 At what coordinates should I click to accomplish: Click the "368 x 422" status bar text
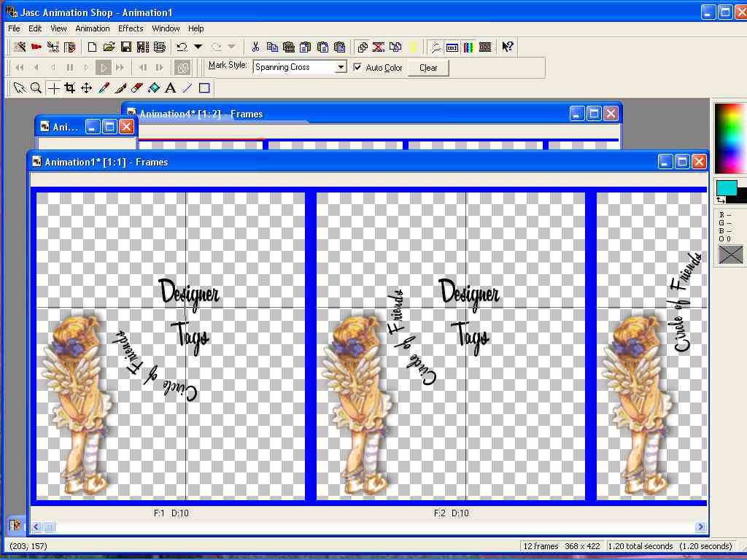point(582,546)
